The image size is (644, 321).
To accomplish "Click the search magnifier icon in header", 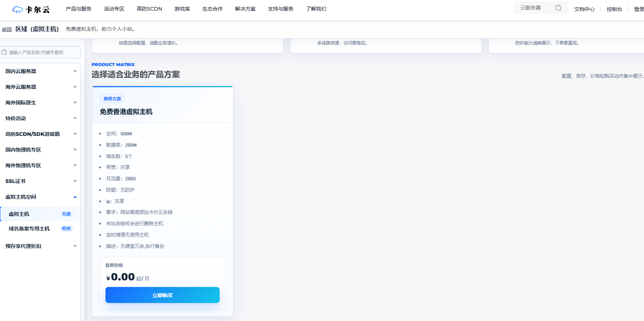I will pos(558,8).
